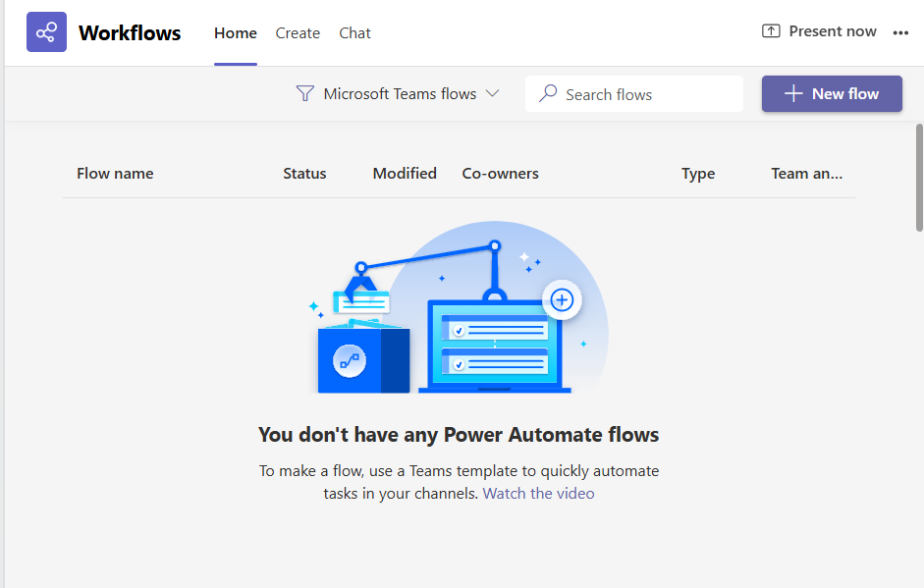
Task: Click the magnifying glass search icon
Action: coord(549,94)
